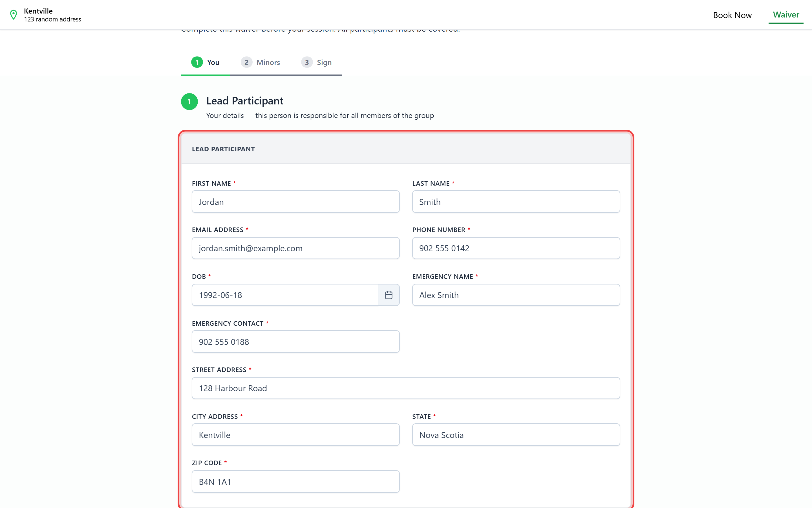Screen dimensions: 812x508
Task: Focus the First Name field with Jordan
Action: [295, 202]
